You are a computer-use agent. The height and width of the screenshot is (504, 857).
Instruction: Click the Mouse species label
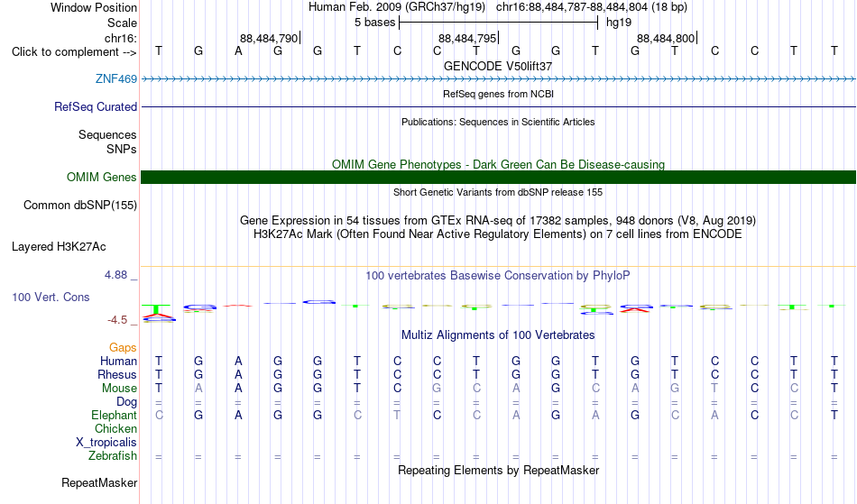pos(120,389)
